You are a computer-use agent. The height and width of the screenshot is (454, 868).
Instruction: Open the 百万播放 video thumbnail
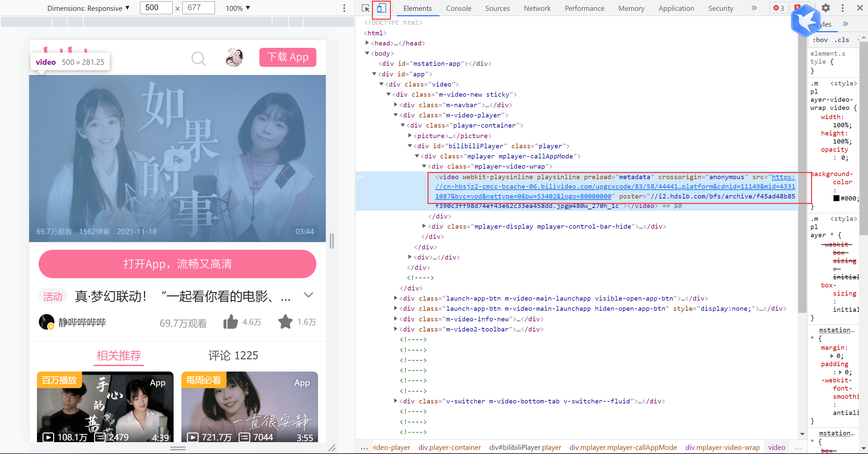tap(105, 406)
